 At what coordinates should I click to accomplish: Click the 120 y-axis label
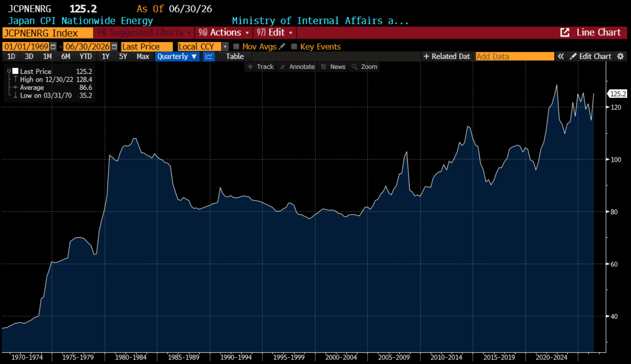pyautogui.click(x=616, y=107)
